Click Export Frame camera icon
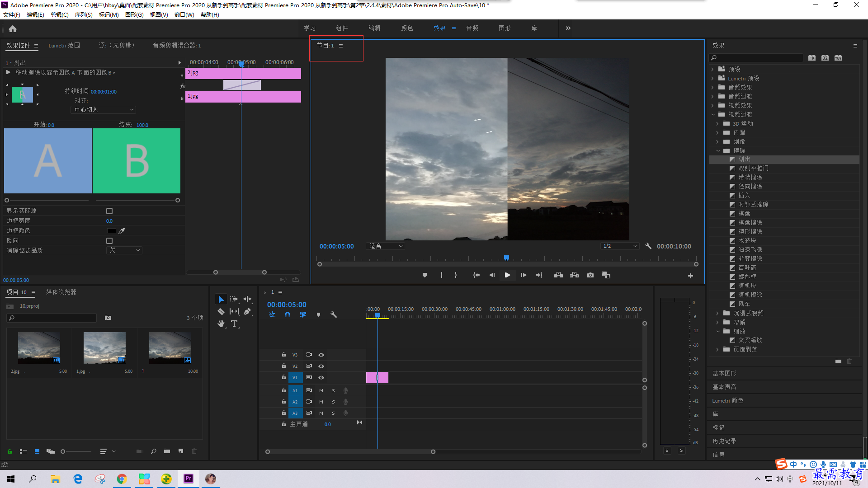This screenshot has width=868, height=488. (x=590, y=275)
